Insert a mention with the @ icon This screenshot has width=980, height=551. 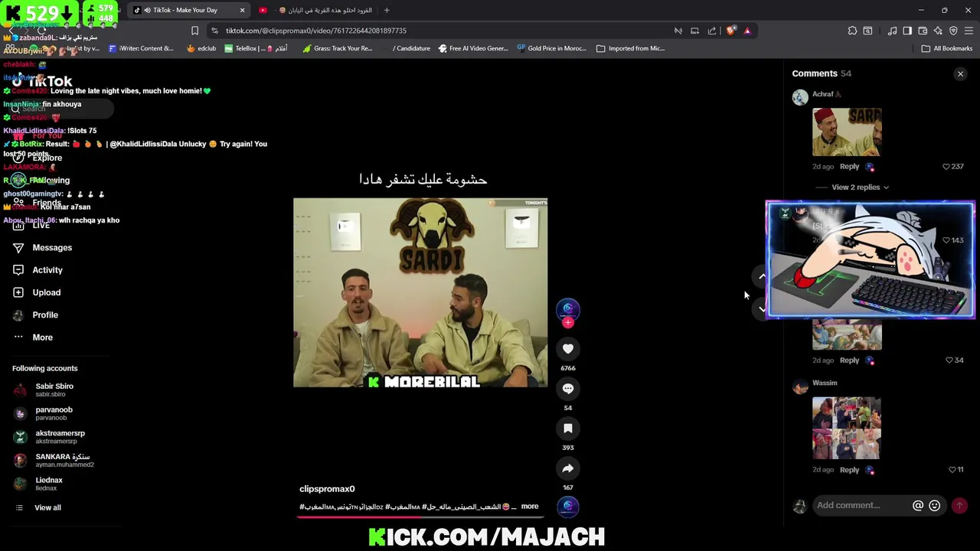[x=918, y=505]
